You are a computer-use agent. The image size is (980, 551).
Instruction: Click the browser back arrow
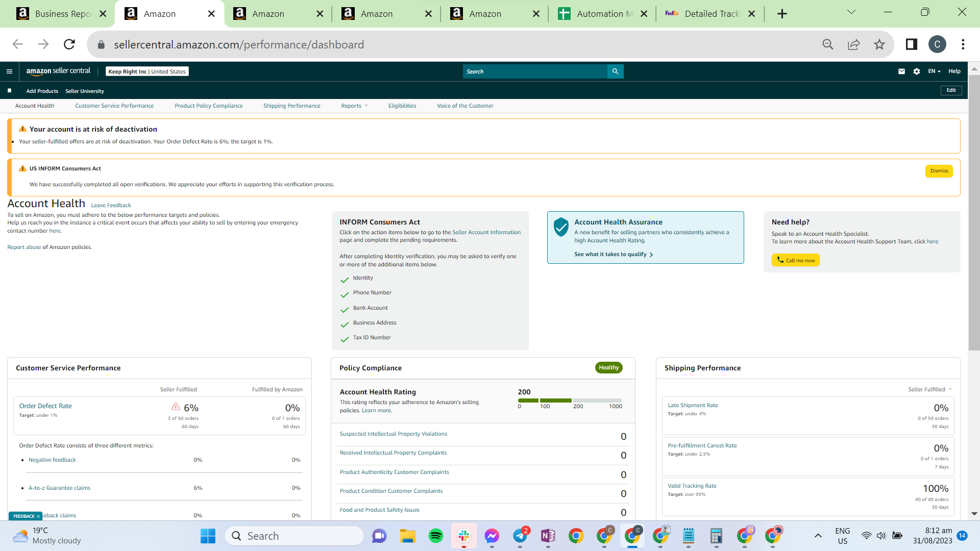tap(18, 44)
